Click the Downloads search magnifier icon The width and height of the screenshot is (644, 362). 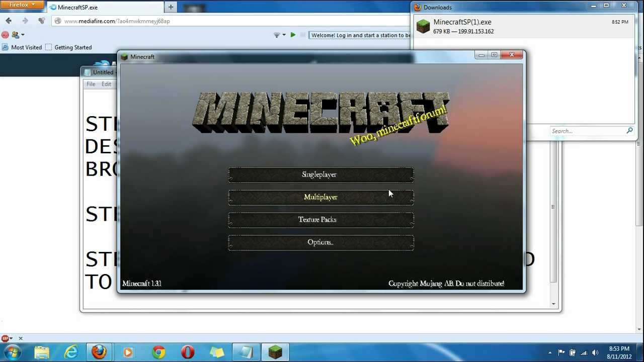[x=629, y=131]
